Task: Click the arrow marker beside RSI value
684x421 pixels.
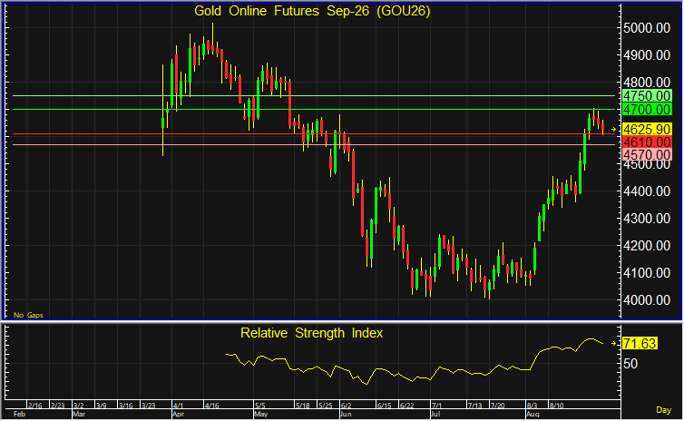Action: pos(614,344)
